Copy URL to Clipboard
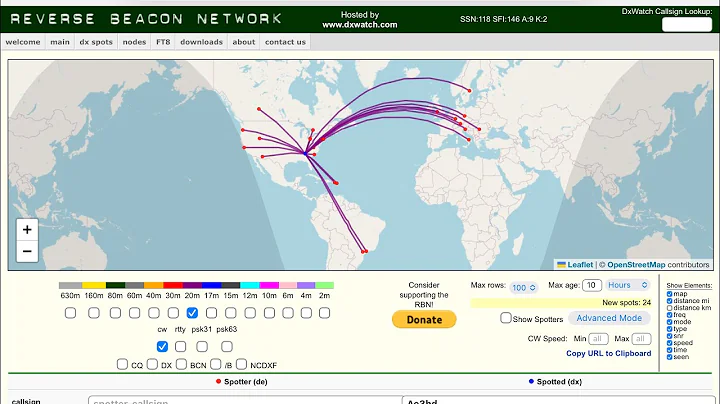Viewport: 720px width, 404px height. (x=608, y=353)
